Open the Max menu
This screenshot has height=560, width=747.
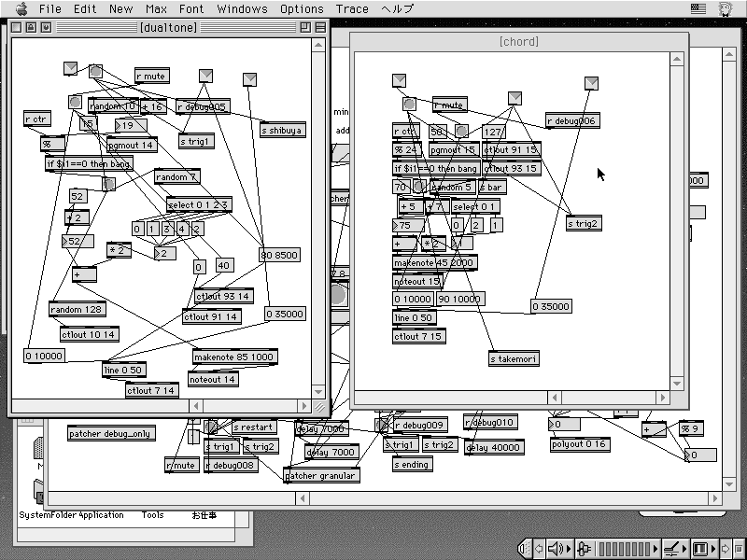pos(156,8)
